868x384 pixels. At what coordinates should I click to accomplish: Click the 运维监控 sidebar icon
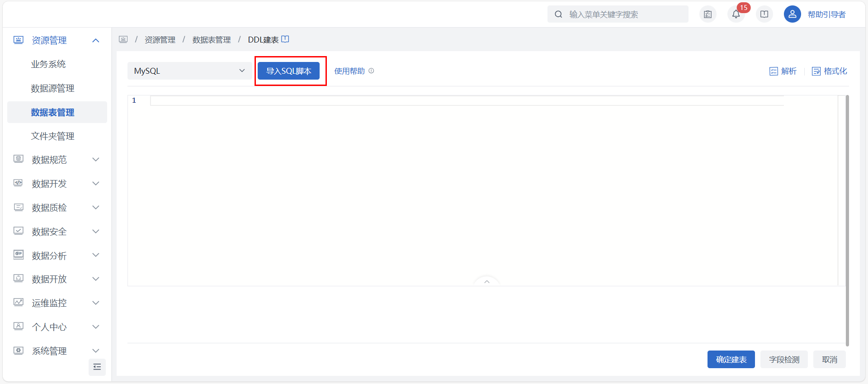pyautogui.click(x=19, y=303)
